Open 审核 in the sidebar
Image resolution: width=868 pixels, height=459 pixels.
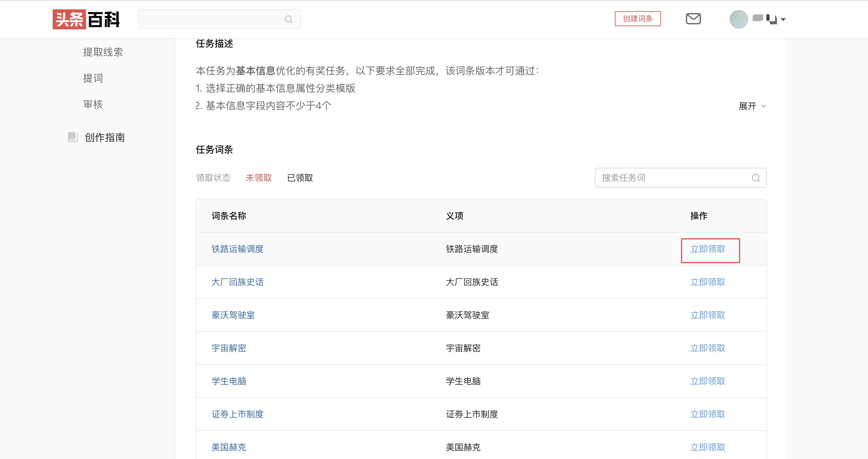tap(93, 104)
